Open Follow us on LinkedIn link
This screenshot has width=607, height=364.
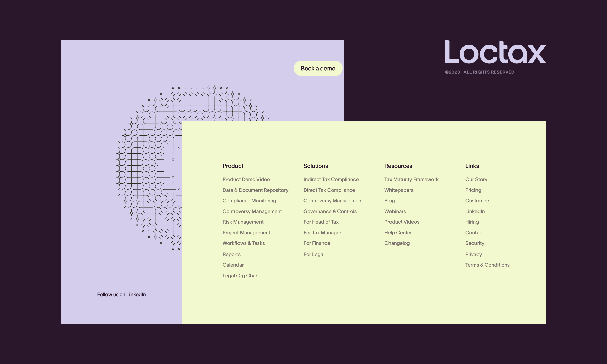(x=121, y=294)
